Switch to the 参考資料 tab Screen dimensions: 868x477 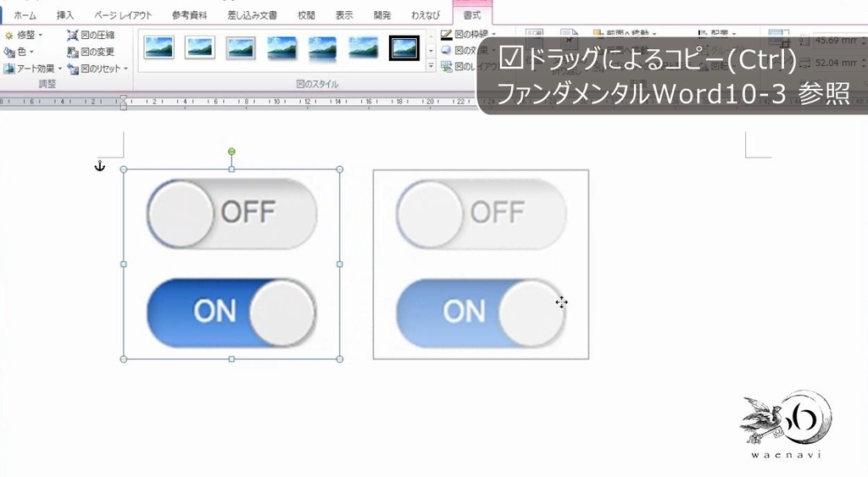pyautogui.click(x=189, y=15)
